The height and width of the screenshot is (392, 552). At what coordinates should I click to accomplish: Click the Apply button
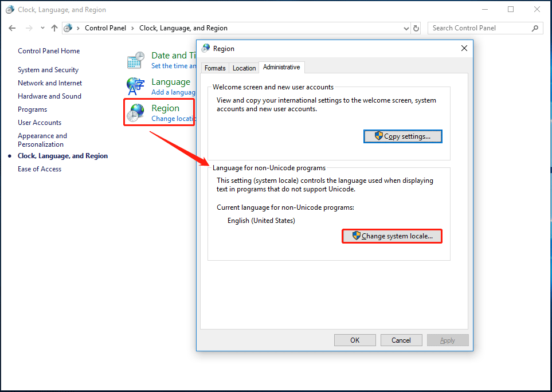coord(448,340)
